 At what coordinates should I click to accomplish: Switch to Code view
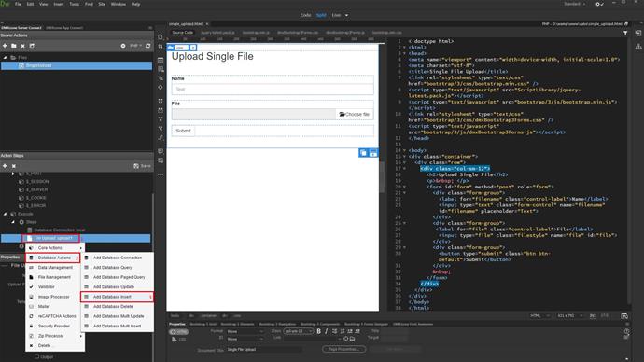pyautogui.click(x=305, y=15)
